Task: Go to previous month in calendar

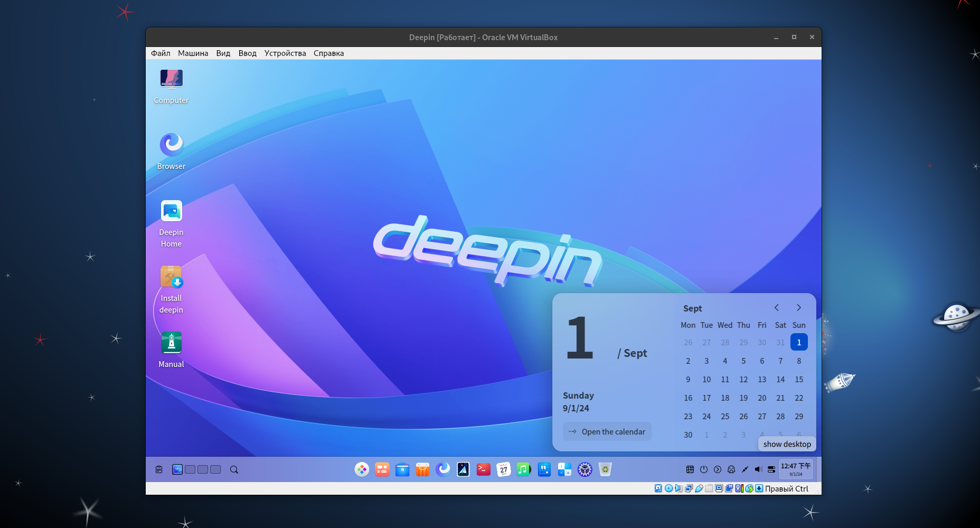Action: click(x=777, y=308)
